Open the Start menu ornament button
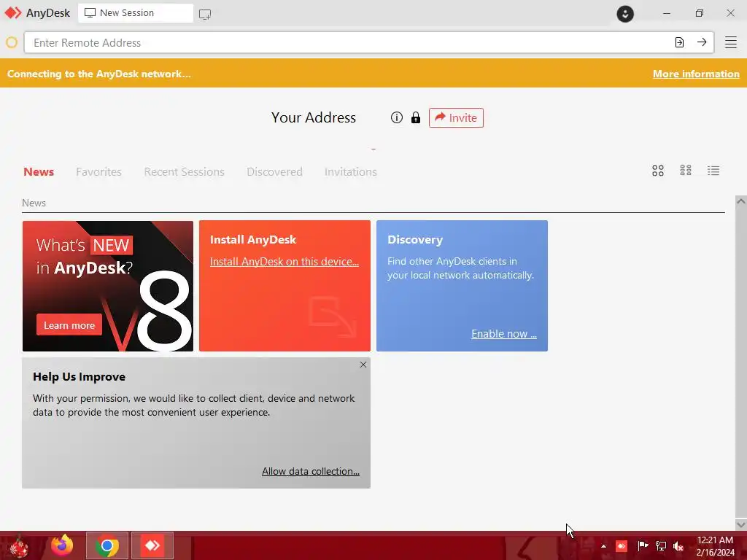Viewport: 747px width, 560px height. [x=19, y=546]
